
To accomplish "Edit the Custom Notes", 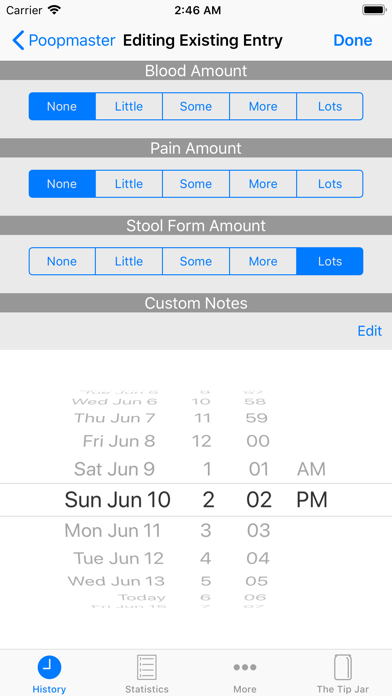I will pos(370,331).
